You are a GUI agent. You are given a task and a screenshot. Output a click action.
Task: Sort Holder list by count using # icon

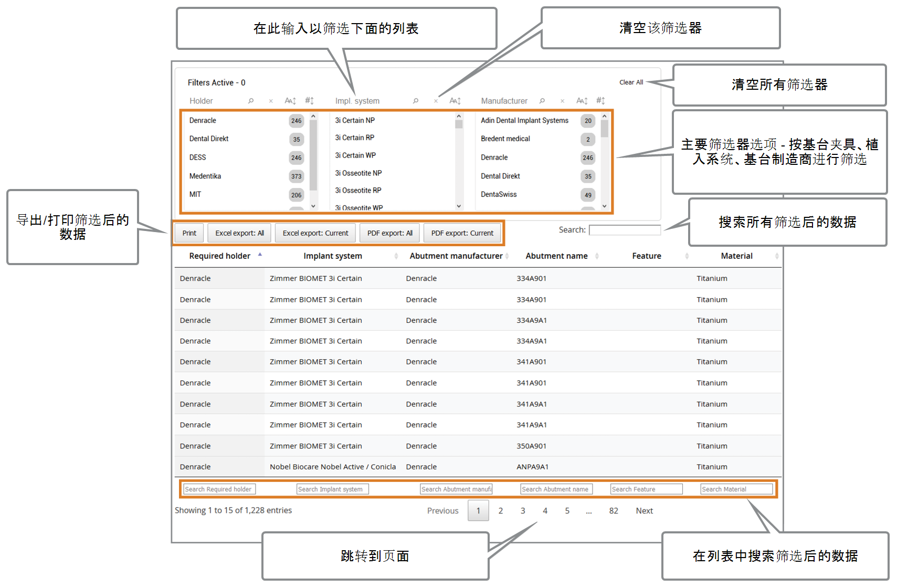tap(310, 100)
